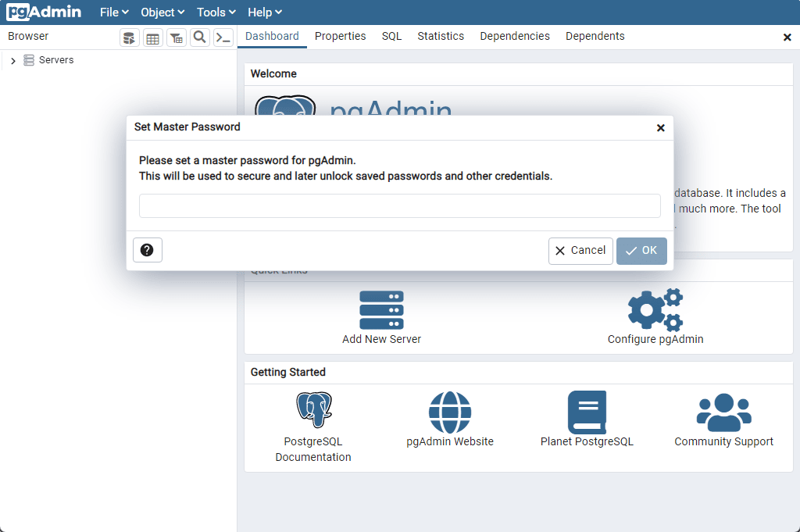Viewport: 800px width, 532px height.
Task: Open the Tools dropdown menu
Action: pyautogui.click(x=216, y=12)
